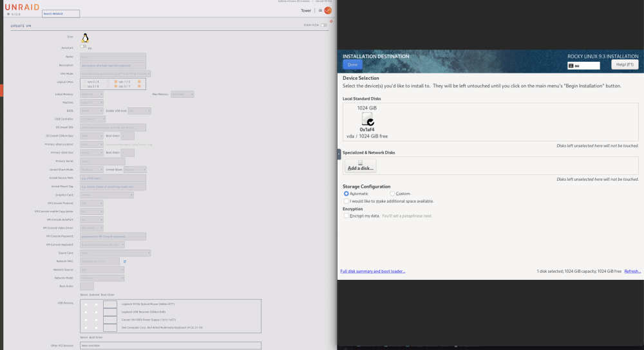Click the Primary Serial field
This screenshot has width=644, height=350.
pyautogui.click(x=102, y=161)
